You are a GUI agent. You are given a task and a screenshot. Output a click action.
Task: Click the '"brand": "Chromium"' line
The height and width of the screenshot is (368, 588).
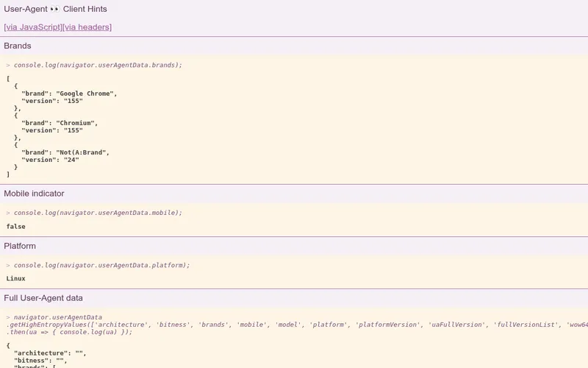point(60,123)
